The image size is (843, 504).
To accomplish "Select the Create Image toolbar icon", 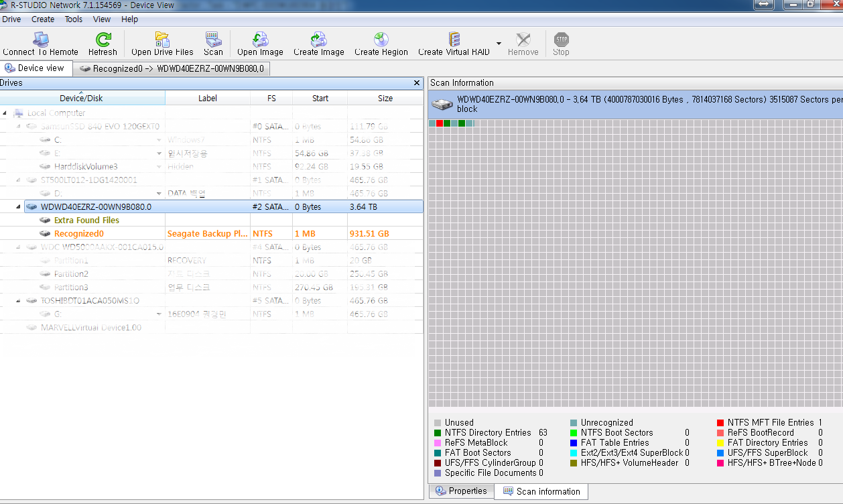I will (x=318, y=40).
